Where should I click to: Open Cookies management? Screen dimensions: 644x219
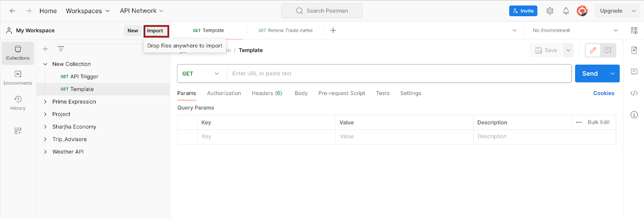pyautogui.click(x=604, y=93)
